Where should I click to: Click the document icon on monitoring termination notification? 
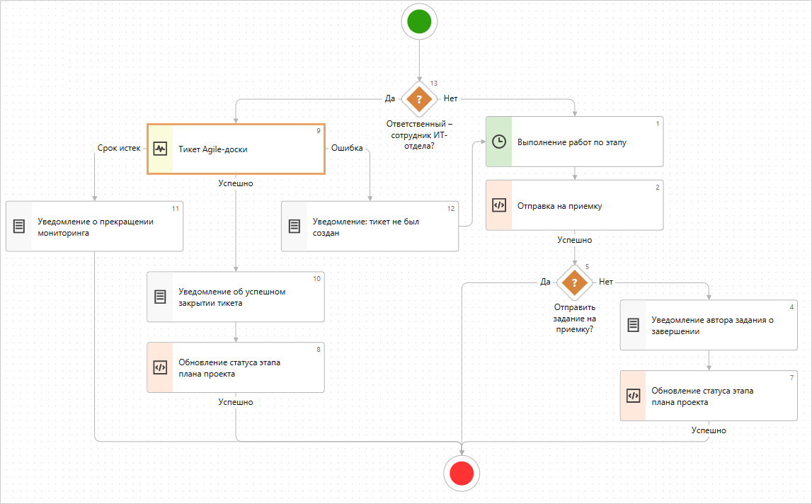(x=19, y=226)
